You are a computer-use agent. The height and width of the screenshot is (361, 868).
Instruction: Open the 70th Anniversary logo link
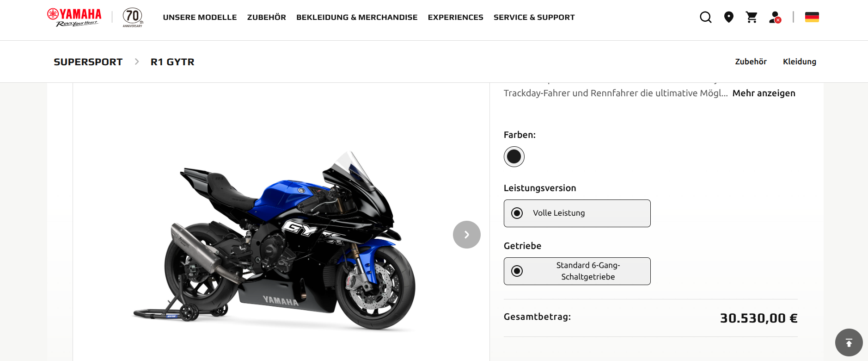click(x=133, y=18)
